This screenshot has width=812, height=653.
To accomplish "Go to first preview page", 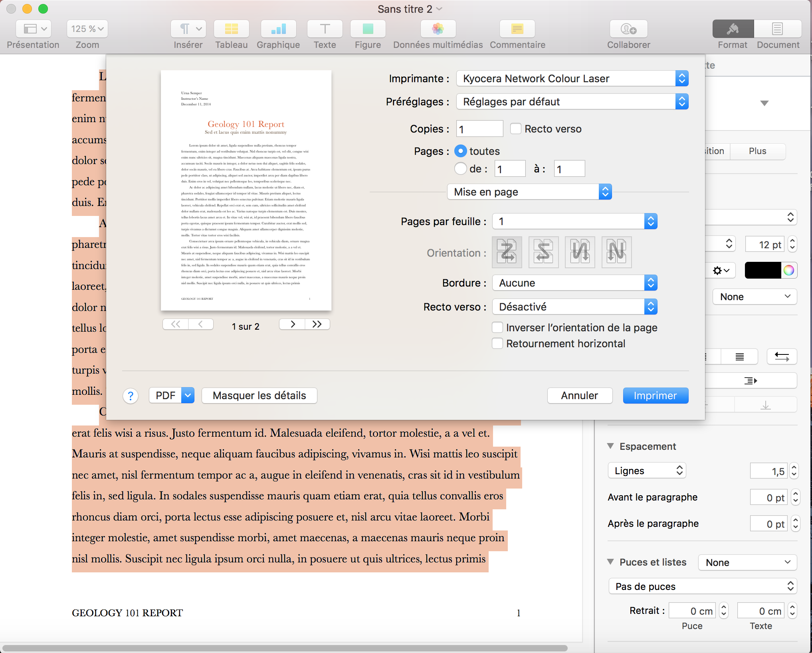I will pyautogui.click(x=176, y=324).
